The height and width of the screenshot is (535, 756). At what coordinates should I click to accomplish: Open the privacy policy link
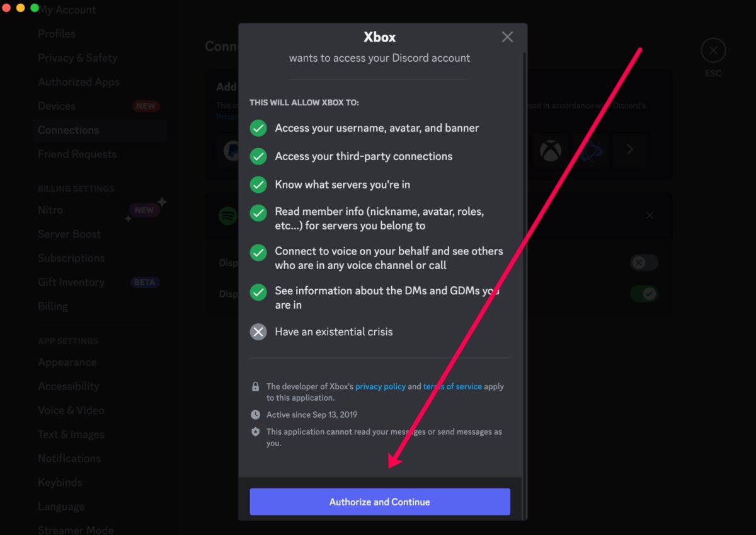pos(381,386)
